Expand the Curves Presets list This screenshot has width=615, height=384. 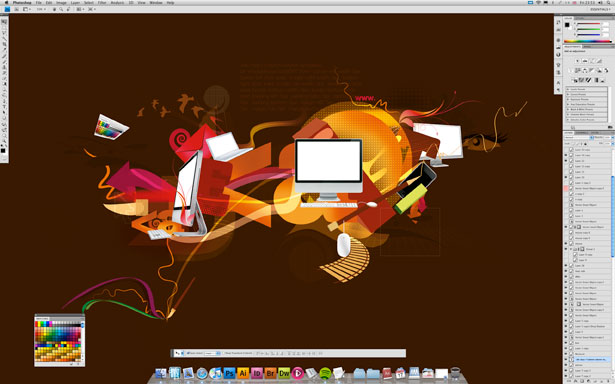click(568, 95)
